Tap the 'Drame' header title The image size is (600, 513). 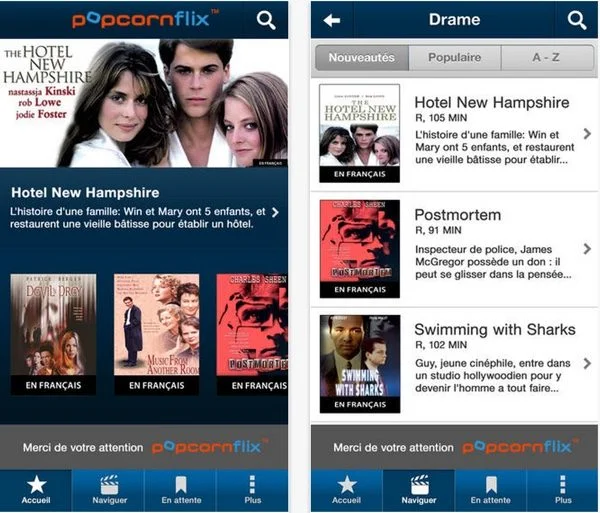[x=454, y=20]
